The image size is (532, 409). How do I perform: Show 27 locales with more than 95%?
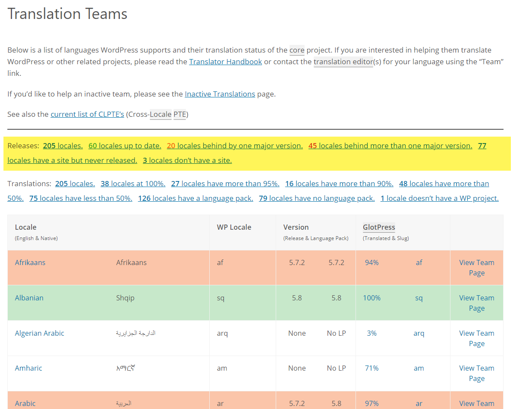coord(225,184)
